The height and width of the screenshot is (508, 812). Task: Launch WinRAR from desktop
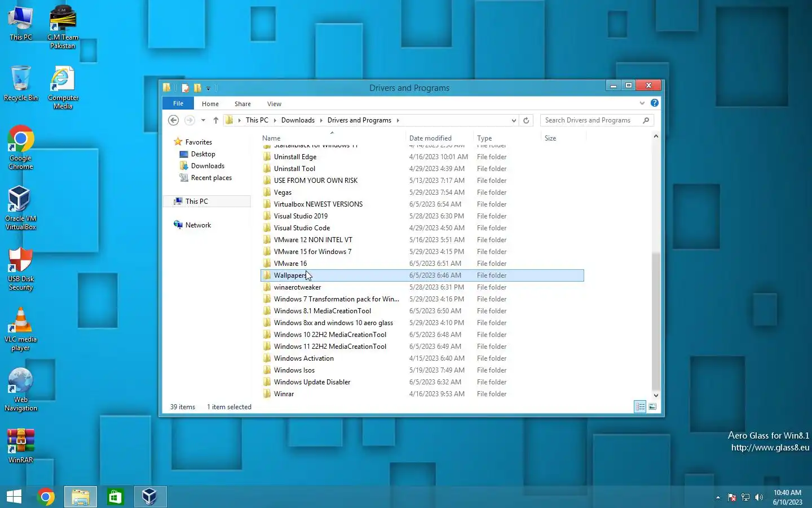pos(21,446)
